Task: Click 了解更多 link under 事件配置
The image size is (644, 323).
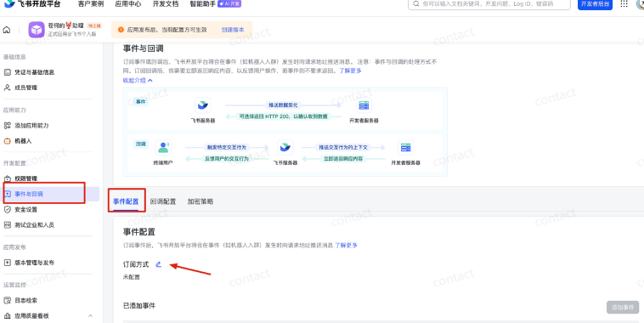Action: click(x=346, y=246)
